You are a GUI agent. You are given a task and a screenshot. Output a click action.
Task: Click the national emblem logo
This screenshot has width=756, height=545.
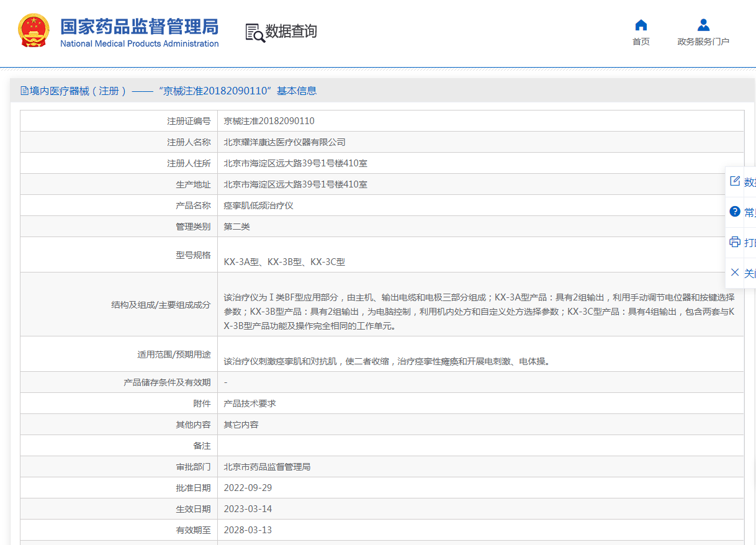point(35,31)
